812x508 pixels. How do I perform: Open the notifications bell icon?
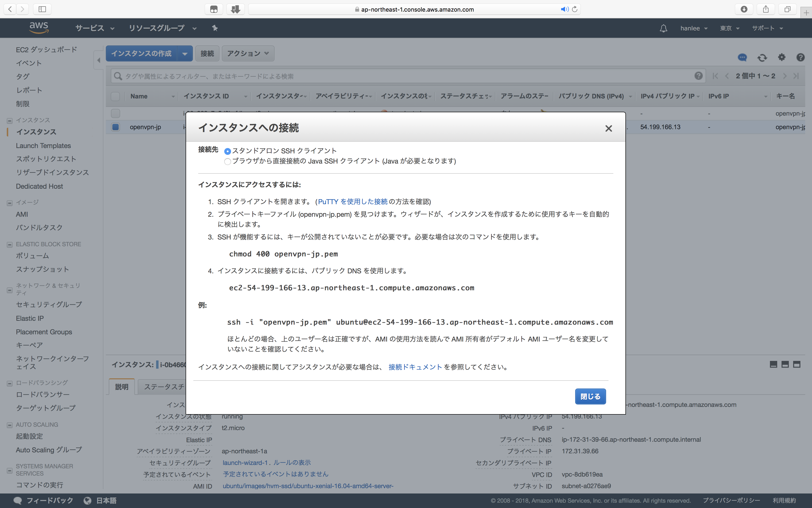coord(663,28)
